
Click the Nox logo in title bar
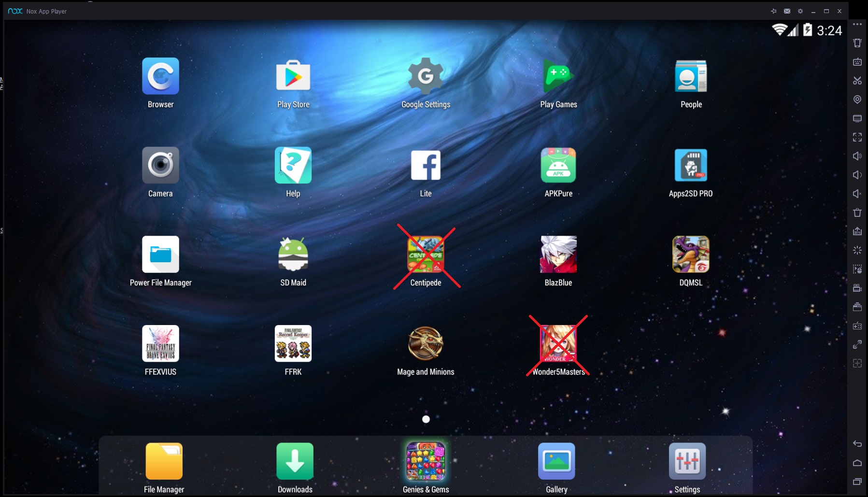pos(15,11)
